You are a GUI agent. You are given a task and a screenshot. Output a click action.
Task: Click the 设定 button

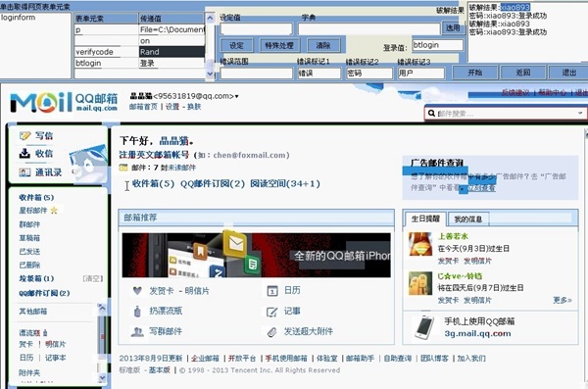(x=236, y=45)
